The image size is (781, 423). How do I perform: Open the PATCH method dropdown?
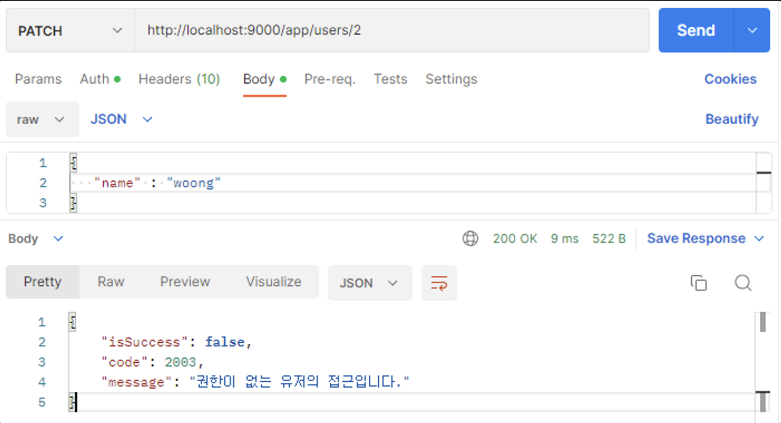coord(70,31)
